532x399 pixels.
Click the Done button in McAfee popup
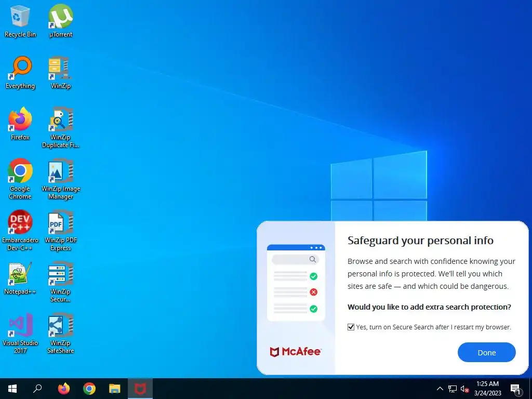point(486,353)
